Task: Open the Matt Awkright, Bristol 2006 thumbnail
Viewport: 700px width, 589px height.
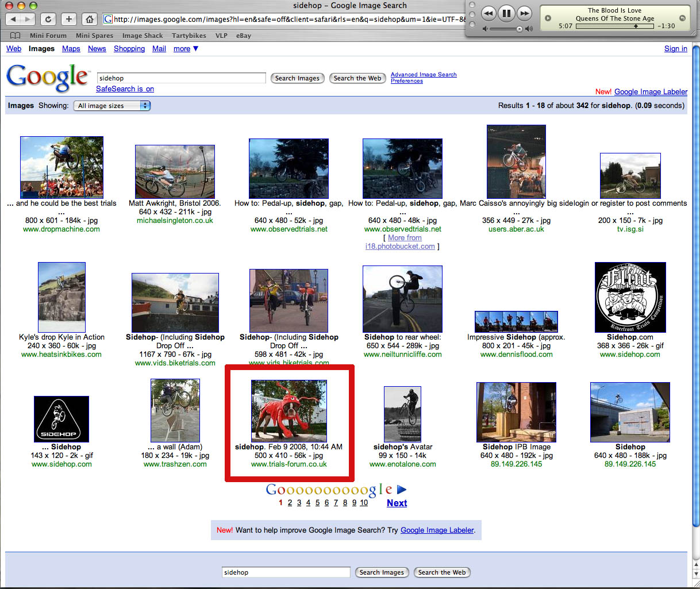Action: [175, 172]
